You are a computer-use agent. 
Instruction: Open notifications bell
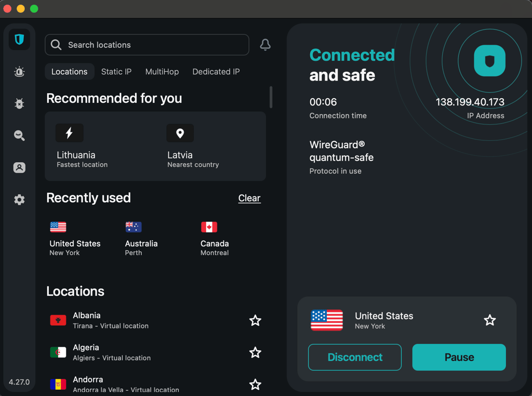click(265, 45)
